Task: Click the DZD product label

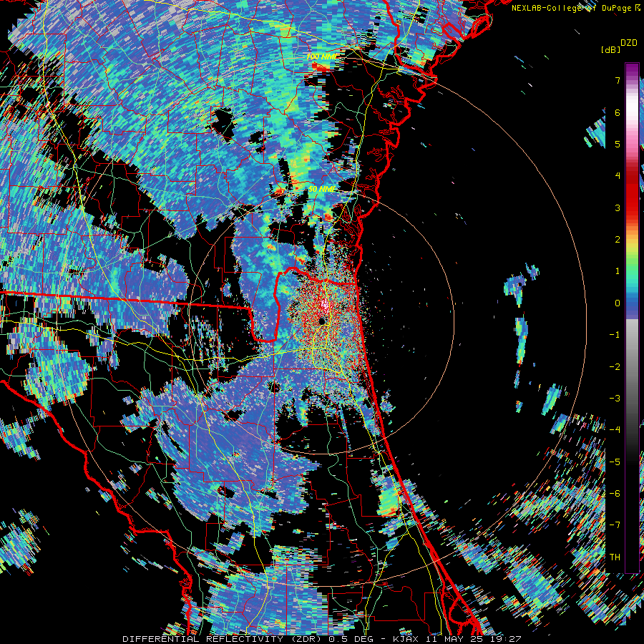Action: [x=628, y=43]
